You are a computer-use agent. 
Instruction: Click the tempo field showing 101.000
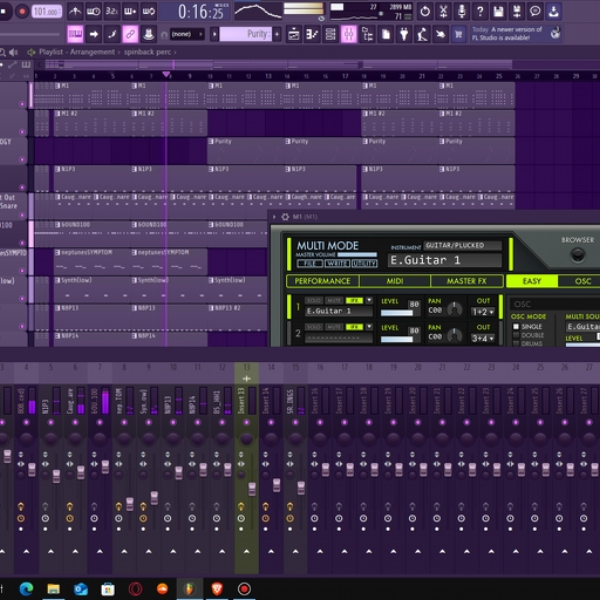point(46,11)
